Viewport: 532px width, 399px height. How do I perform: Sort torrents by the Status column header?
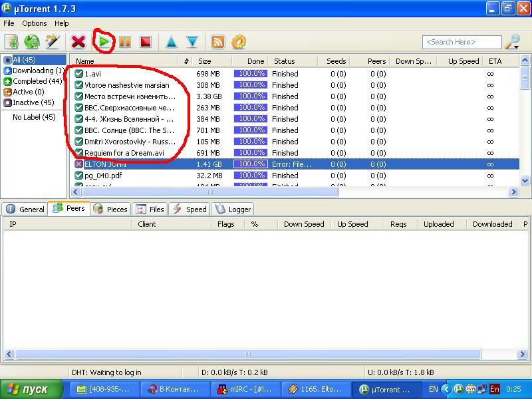(x=293, y=61)
